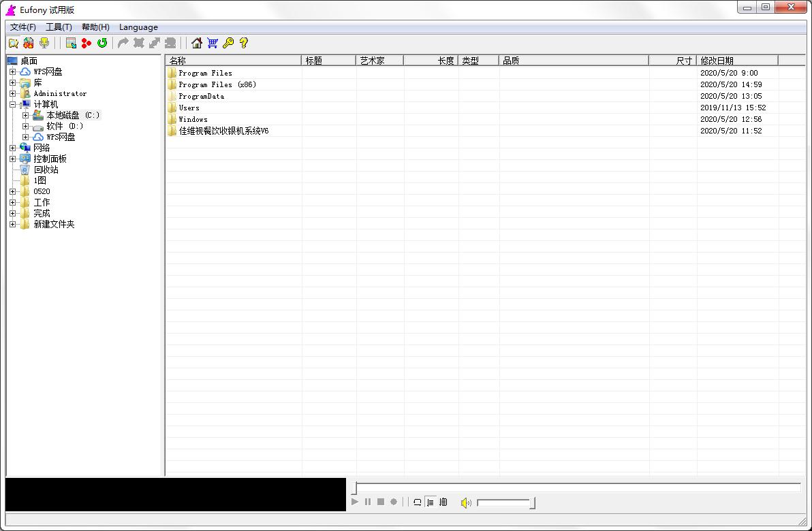Click the grayed printer-like toolbar icon
Image resolution: width=812 pixels, height=531 pixels.
click(x=170, y=43)
